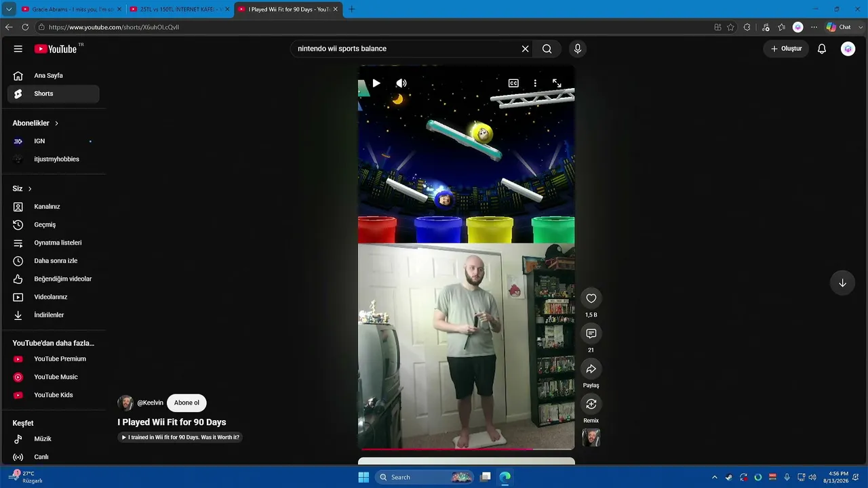Open Canlı live streams

coord(54,457)
